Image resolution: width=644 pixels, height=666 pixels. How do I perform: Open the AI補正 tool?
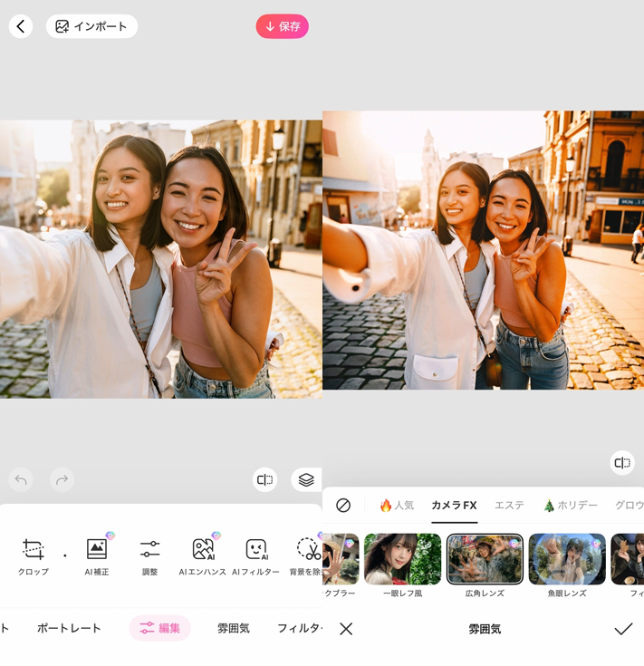pos(97,557)
